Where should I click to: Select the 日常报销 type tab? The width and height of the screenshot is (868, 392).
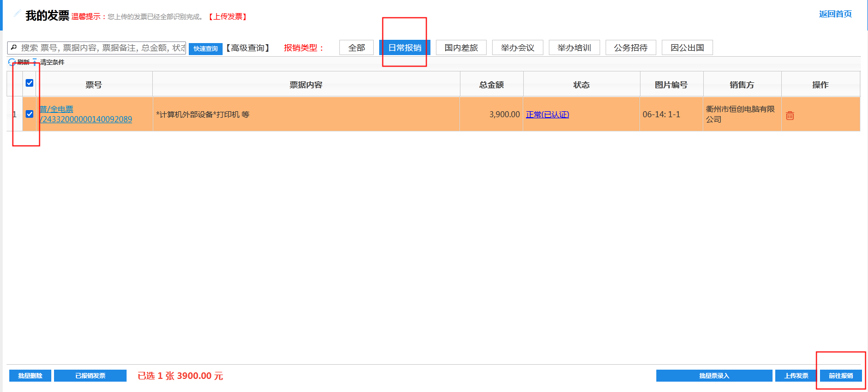[x=404, y=48]
